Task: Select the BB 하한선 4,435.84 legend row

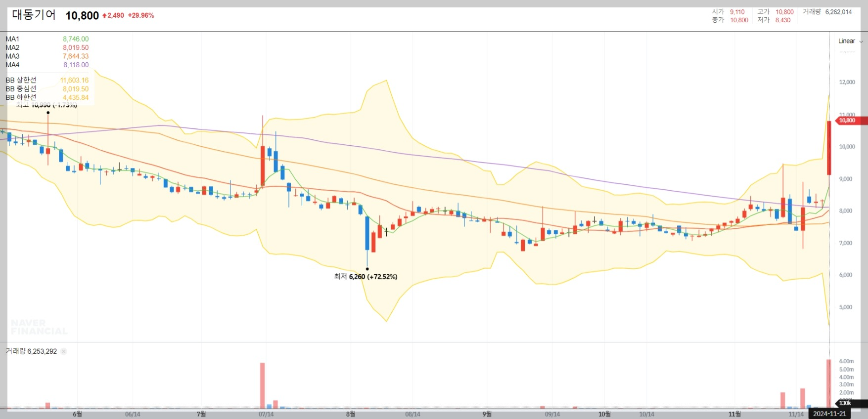Action: (47, 97)
